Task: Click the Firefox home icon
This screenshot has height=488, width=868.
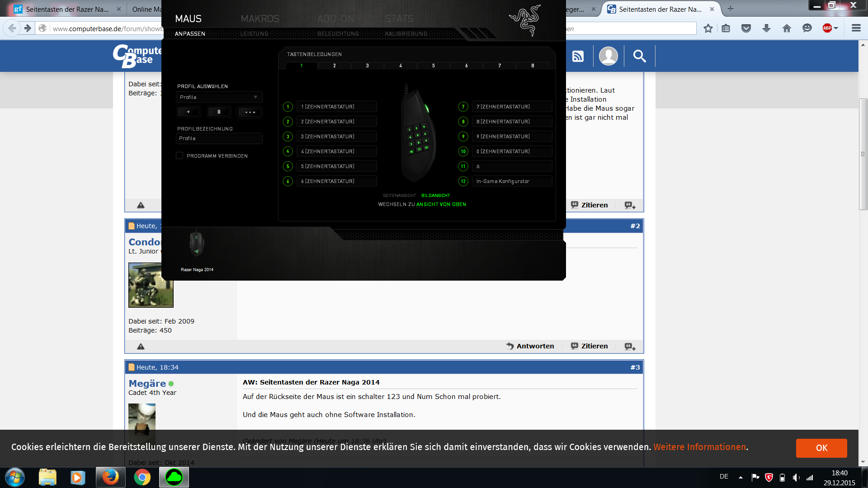Action: point(787,28)
